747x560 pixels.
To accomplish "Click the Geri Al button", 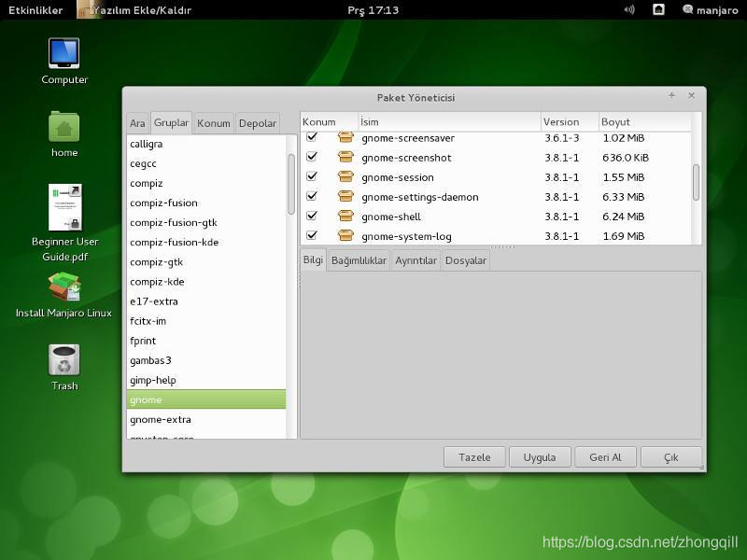I will coord(605,457).
